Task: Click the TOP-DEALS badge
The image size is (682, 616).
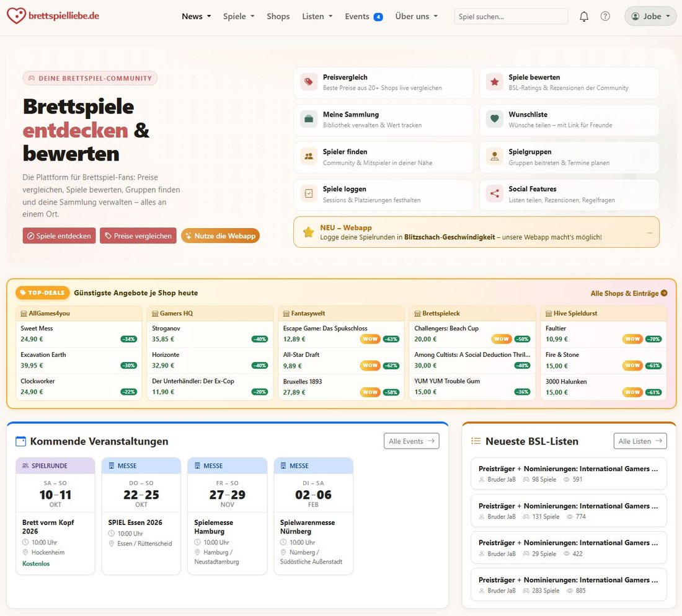Action: point(43,293)
